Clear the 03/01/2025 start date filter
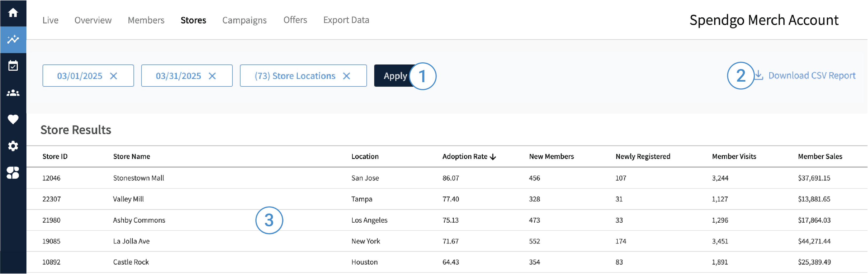The height and width of the screenshot is (274, 868). coord(114,76)
